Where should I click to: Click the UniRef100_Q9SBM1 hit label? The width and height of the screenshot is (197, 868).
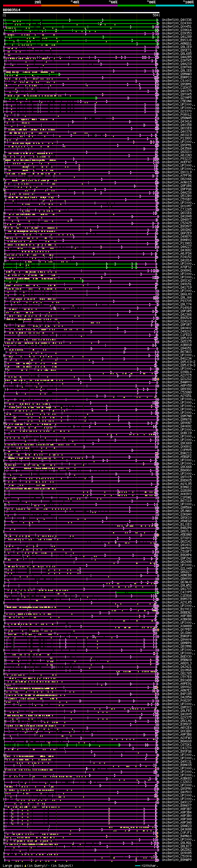click(x=177, y=84)
